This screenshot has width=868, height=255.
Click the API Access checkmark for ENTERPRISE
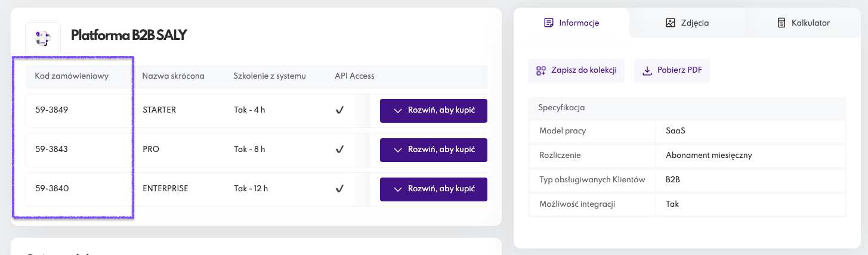(x=339, y=189)
